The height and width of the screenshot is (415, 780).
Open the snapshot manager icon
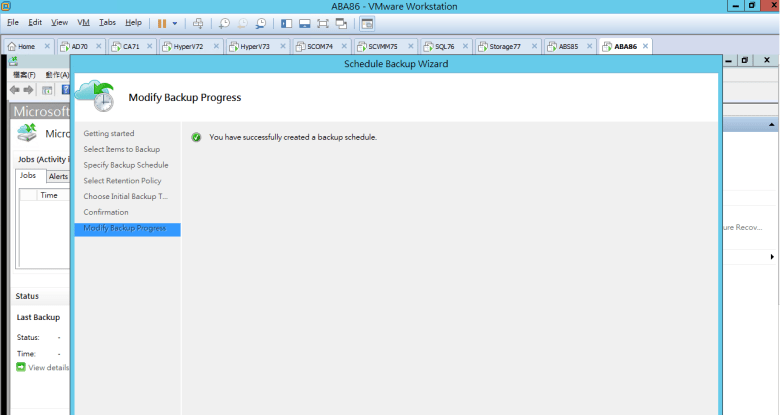(x=261, y=22)
